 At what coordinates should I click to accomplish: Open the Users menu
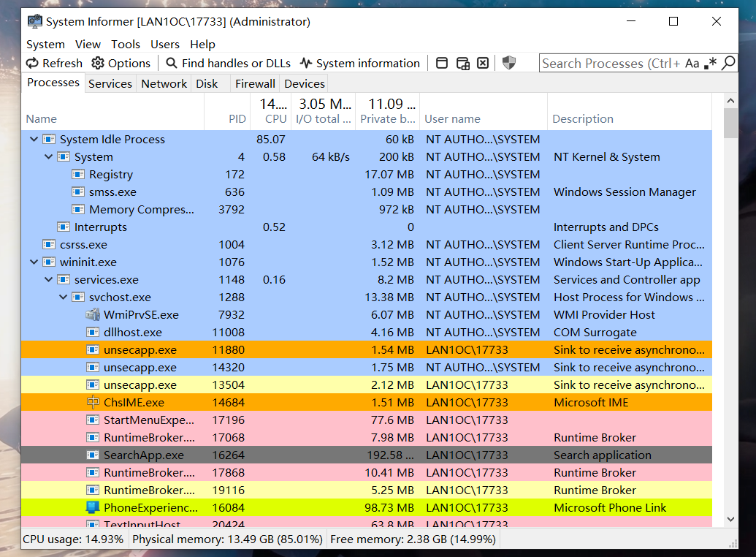point(165,45)
